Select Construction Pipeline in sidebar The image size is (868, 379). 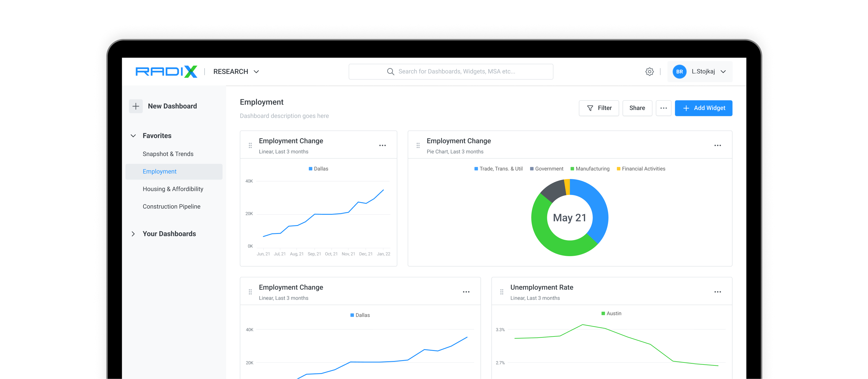(x=171, y=206)
